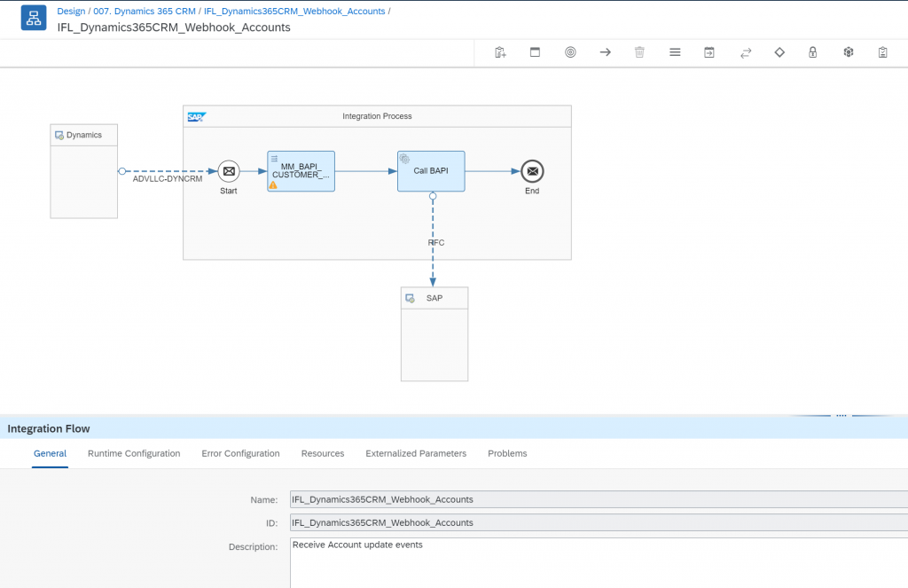Open the diamond-shaped palette icon
Image resolution: width=908 pixels, height=588 pixels.
779,52
